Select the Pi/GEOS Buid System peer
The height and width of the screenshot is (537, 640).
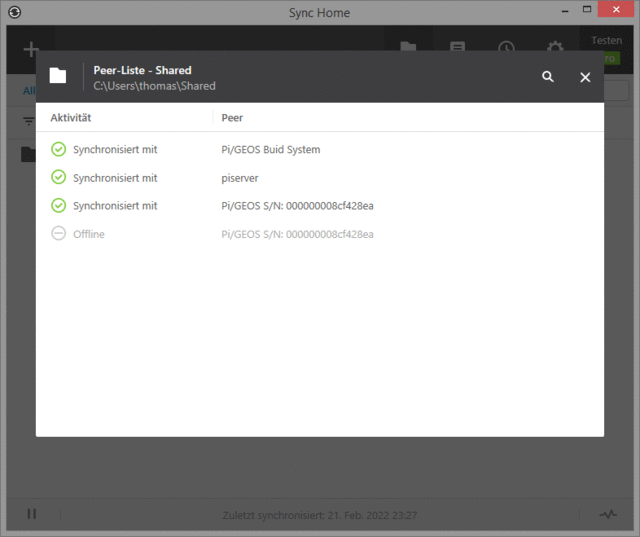271,149
